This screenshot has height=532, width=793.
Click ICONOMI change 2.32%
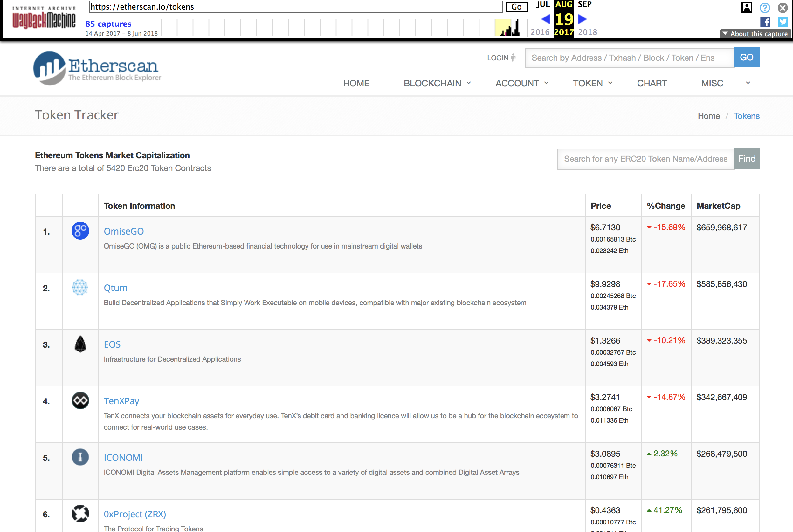[662, 454]
